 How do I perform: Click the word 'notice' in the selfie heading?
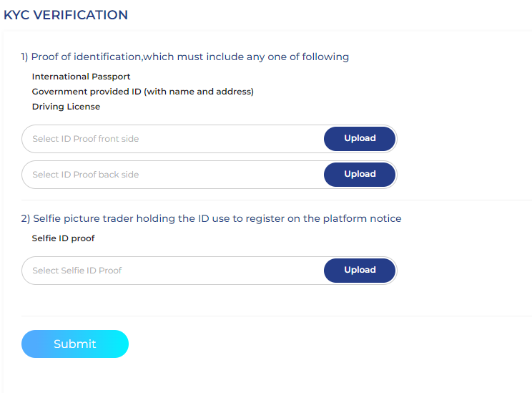coord(385,218)
